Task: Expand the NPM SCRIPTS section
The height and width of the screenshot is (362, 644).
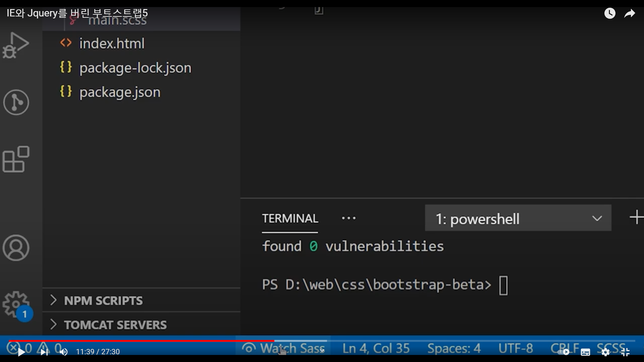Action: [141, 300]
